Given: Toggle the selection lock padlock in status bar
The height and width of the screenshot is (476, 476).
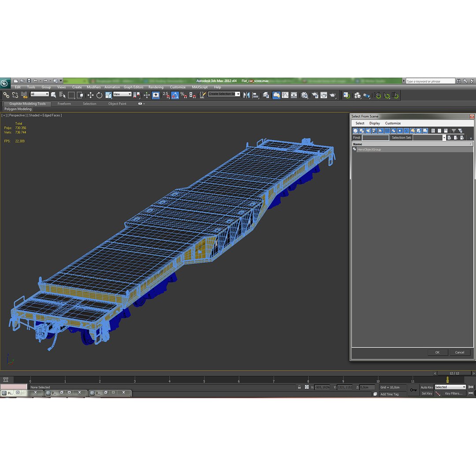Looking at the screenshot, I should click(299, 387).
